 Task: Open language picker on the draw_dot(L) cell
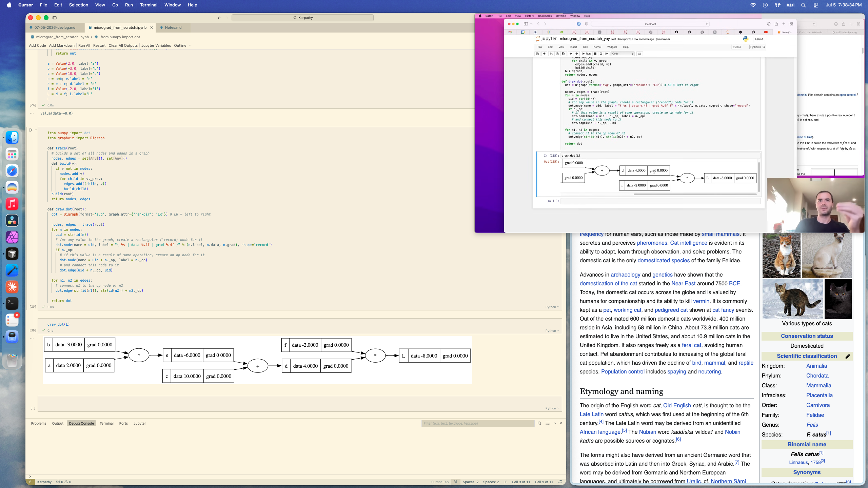pos(552,331)
